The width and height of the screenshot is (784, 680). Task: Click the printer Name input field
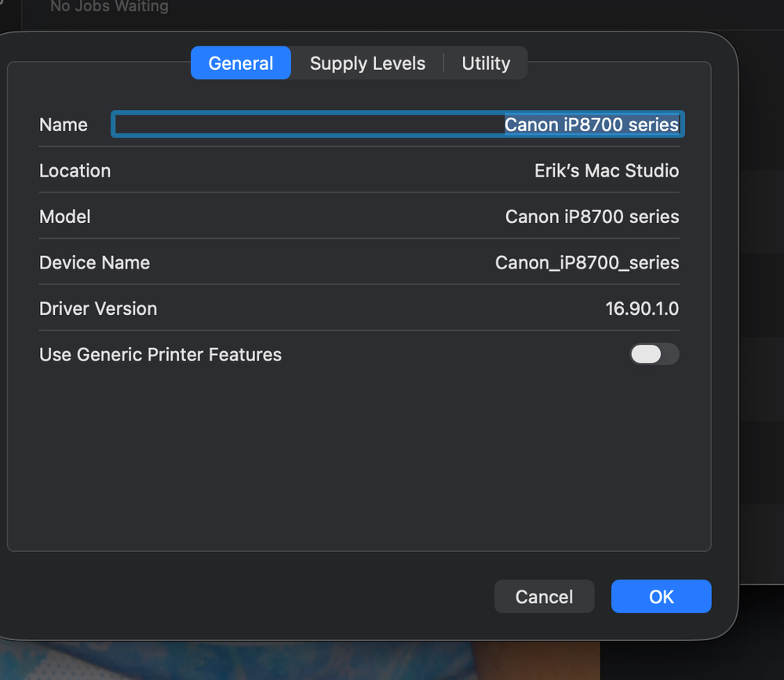click(398, 124)
